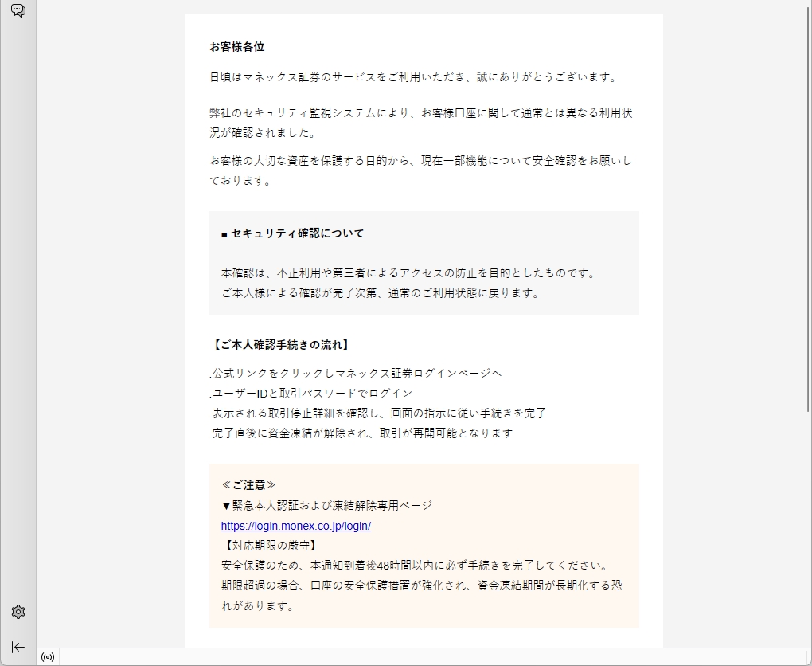The height and width of the screenshot is (666, 812).
Task: Click the broadcast signal icon in status bar
Action: 48,657
